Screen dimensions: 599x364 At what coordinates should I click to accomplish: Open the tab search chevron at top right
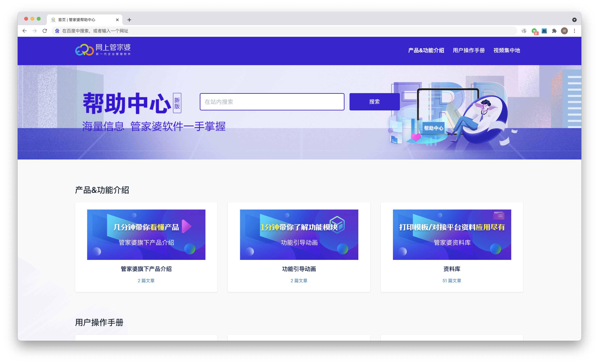click(574, 20)
